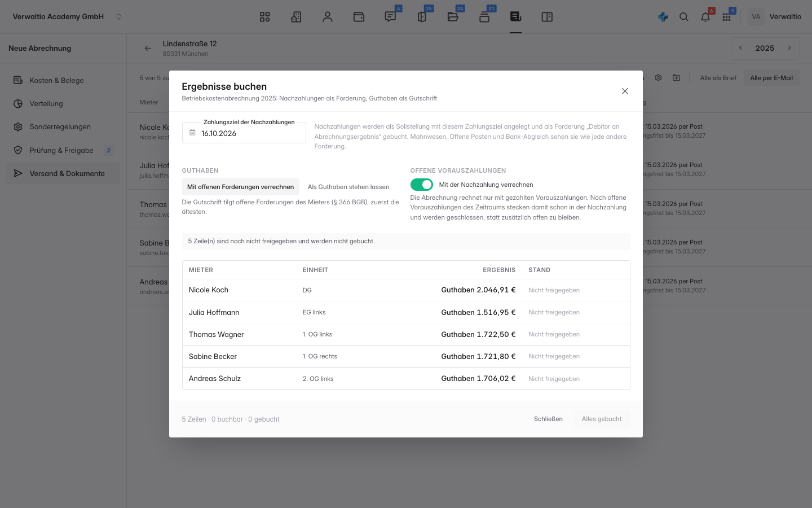Open the active billing receipt icon in navigation
The height and width of the screenshot is (508, 812).
coord(515,17)
